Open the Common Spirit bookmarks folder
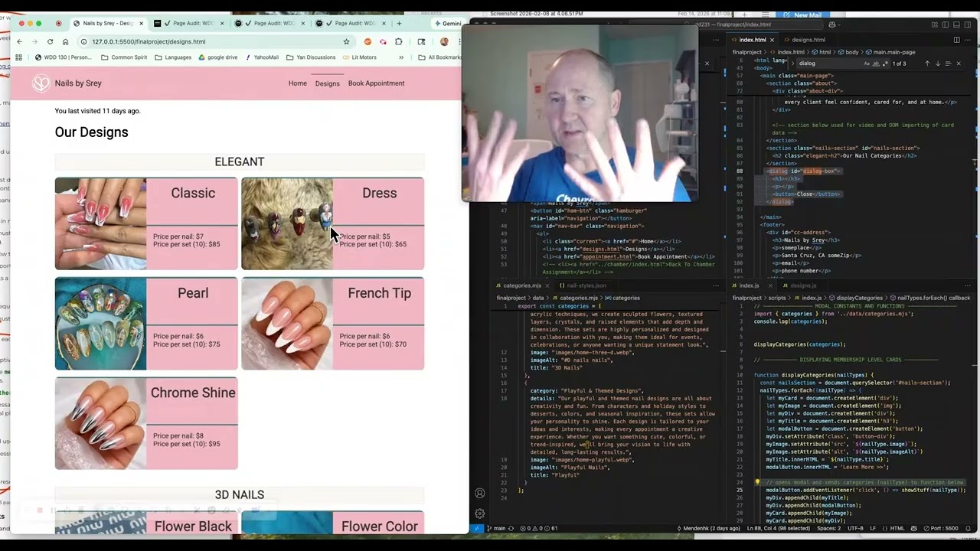980x551 pixels. [124, 57]
